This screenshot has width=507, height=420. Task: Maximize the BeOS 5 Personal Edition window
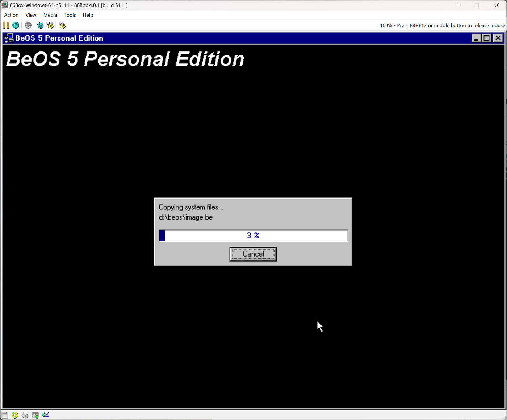[x=487, y=38]
